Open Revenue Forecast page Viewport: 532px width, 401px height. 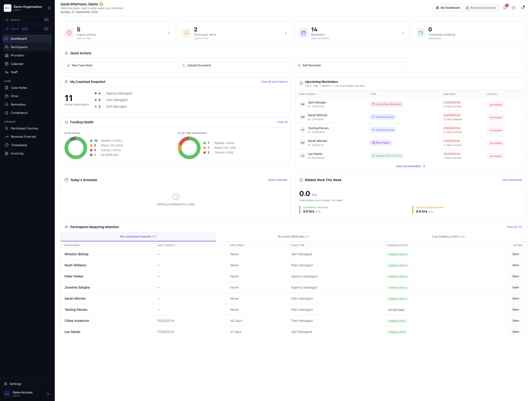pyautogui.click(x=27, y=137)
